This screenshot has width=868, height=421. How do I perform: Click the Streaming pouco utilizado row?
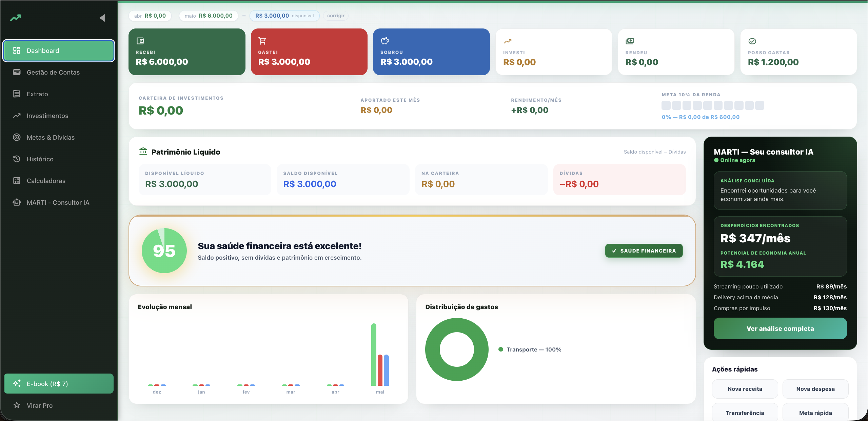click(780, 286)
